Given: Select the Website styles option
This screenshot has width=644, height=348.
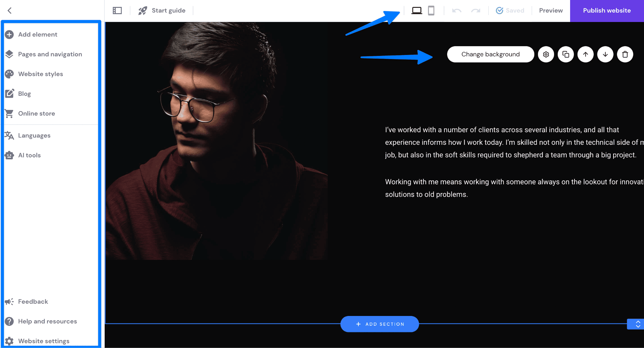Looking at the screenshot, I should (40, 74).
